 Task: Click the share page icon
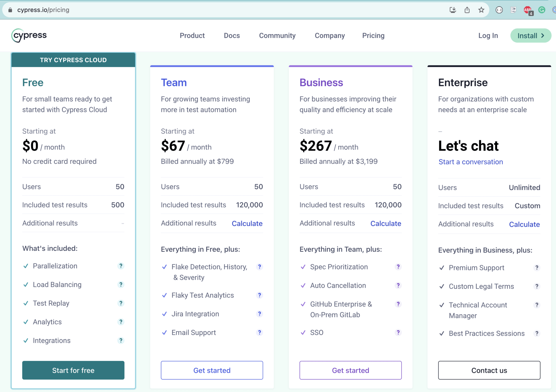click(x=467, y=10)
